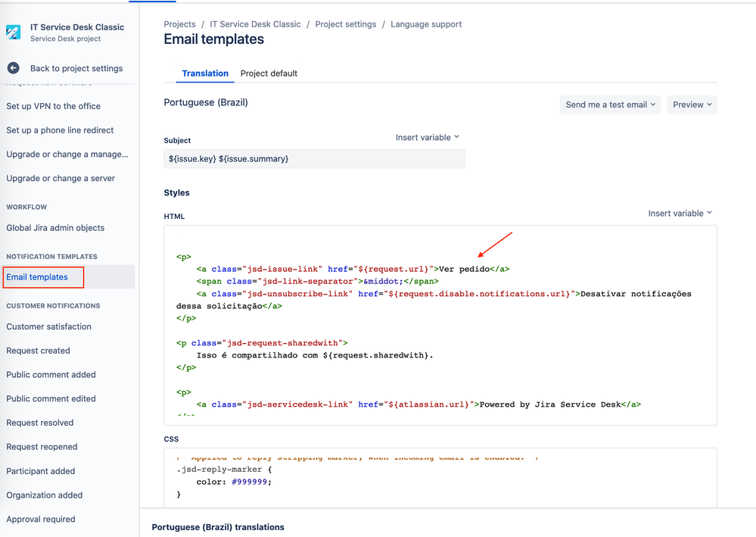Open Public comment added notification
The width and height of the screenshot is (756, 537).
coord(51,375)
